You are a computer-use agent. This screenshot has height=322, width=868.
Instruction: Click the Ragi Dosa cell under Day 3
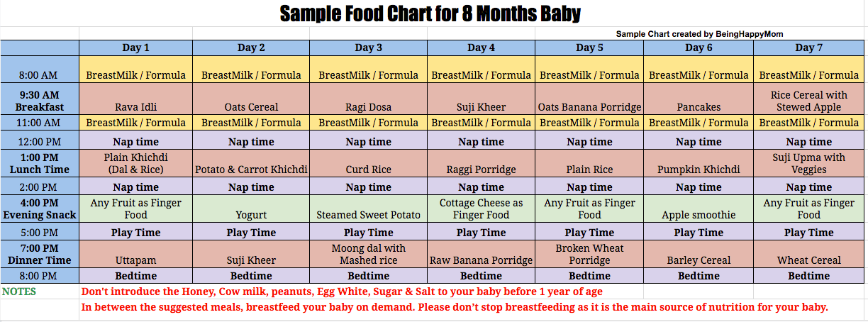point(369,99)
